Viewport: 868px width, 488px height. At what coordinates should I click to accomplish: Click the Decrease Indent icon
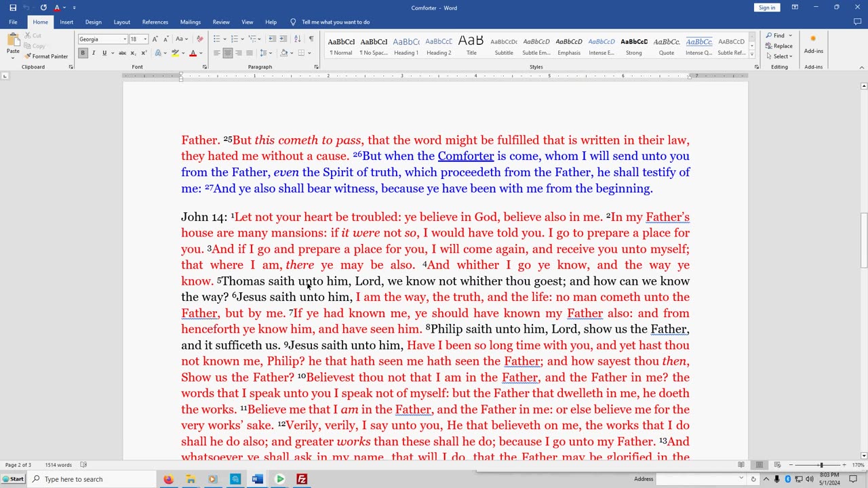[272, 39]
